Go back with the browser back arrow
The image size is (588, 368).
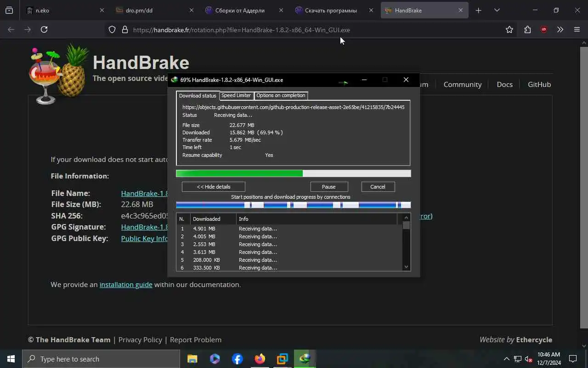click(x=11, y=29)
